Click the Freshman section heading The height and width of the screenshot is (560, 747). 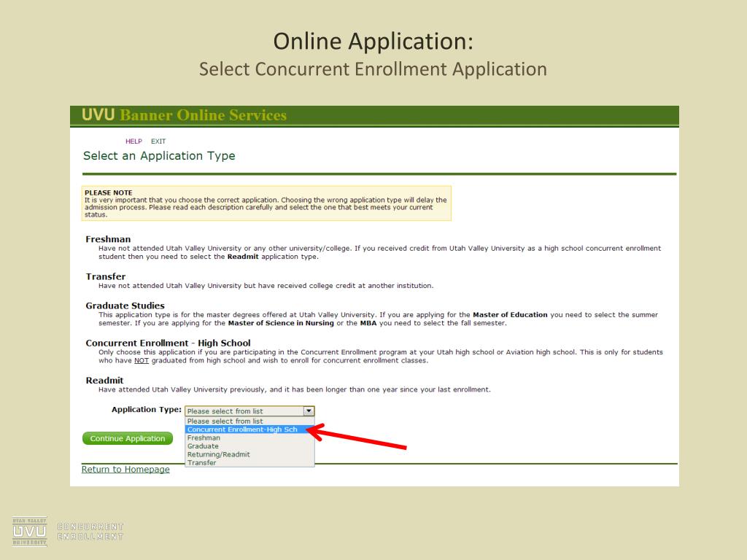pos(108,239)
